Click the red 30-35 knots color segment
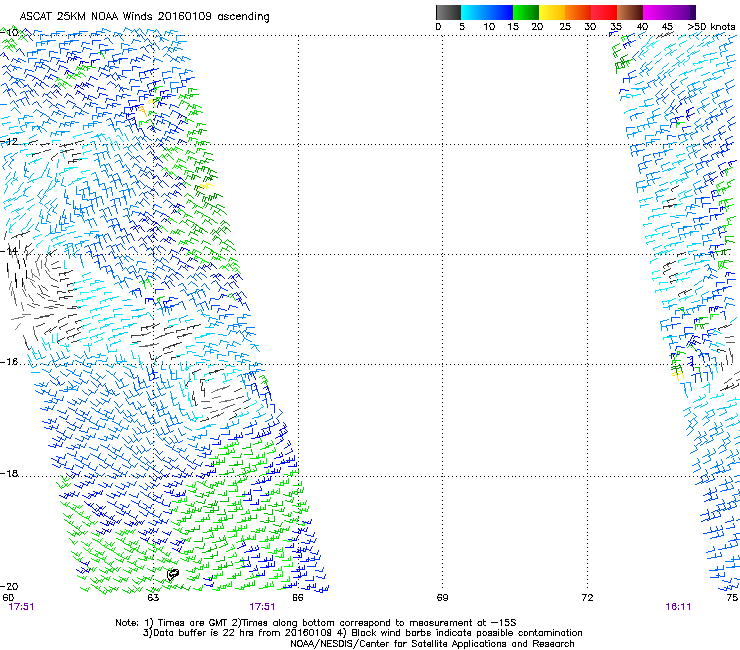Image resolution: width=740 pixels, height=650 pixels. tap(604, 12)
